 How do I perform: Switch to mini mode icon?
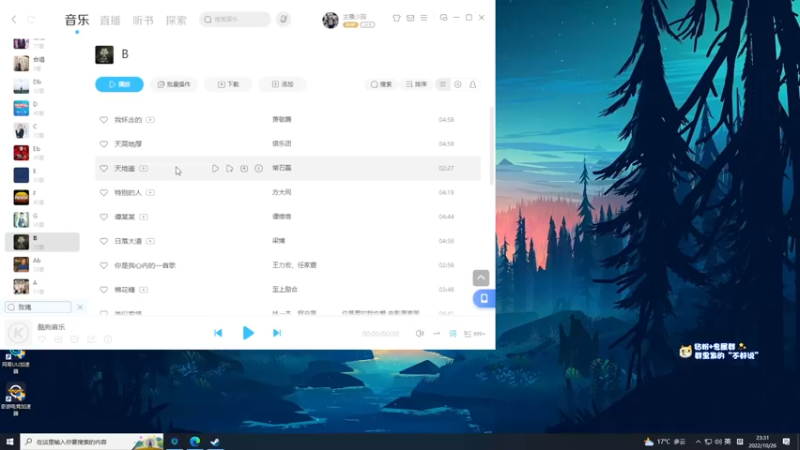443,18
